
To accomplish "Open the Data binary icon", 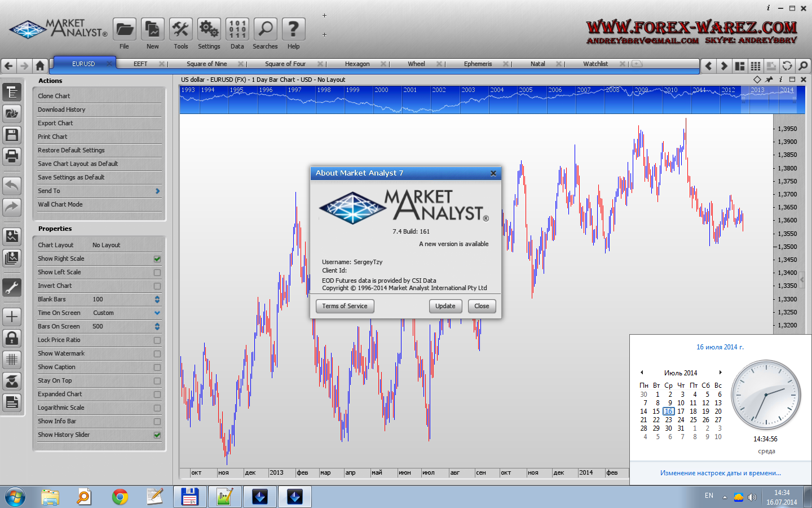I will tap(237, 29).
